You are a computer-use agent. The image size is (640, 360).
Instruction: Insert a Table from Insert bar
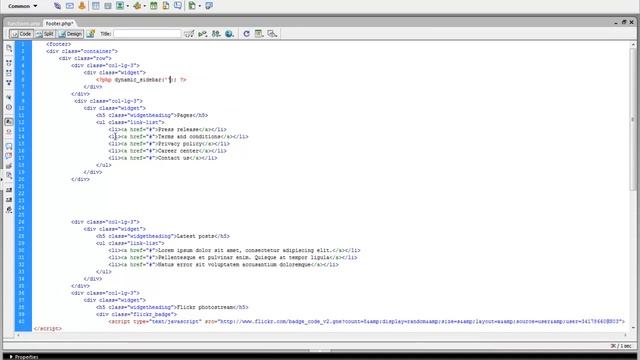(x=96, y=6)
